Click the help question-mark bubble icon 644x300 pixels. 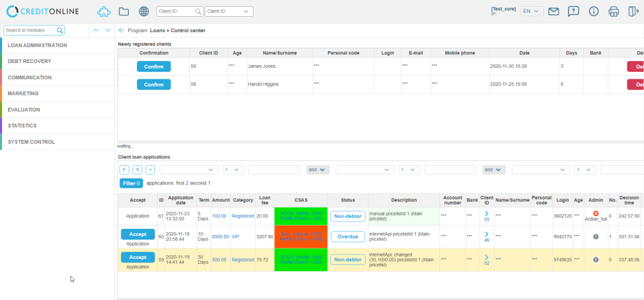[x=574, y=11]
